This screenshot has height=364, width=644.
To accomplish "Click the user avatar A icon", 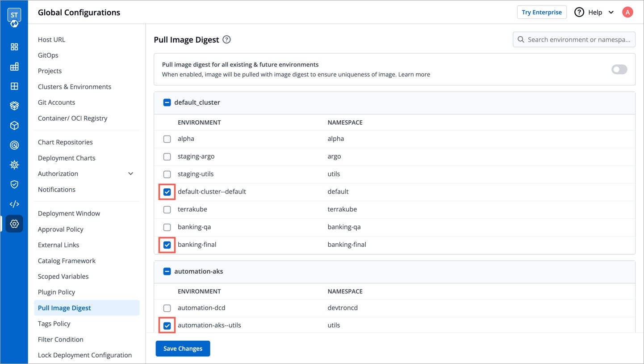I will [x=627, y=13].
